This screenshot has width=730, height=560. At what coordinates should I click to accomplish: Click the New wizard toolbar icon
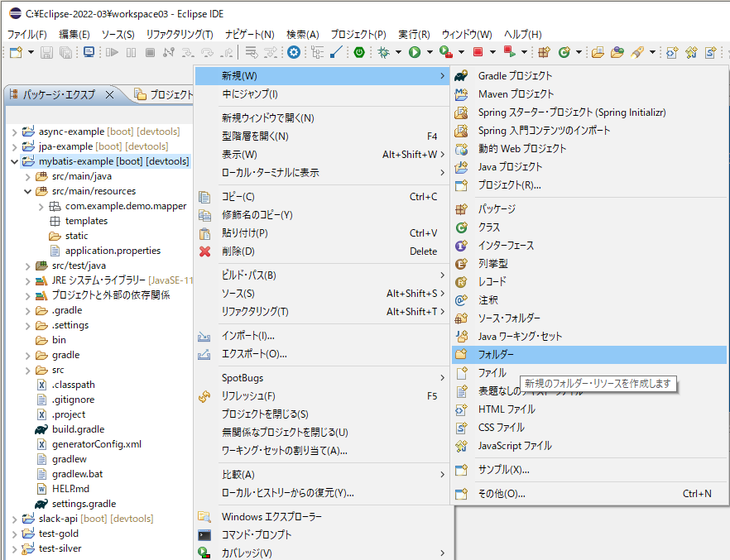(16, 53)
